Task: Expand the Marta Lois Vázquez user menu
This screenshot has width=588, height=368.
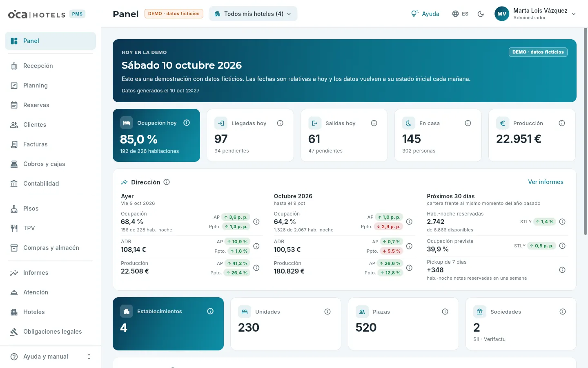Action: (535, 14)
